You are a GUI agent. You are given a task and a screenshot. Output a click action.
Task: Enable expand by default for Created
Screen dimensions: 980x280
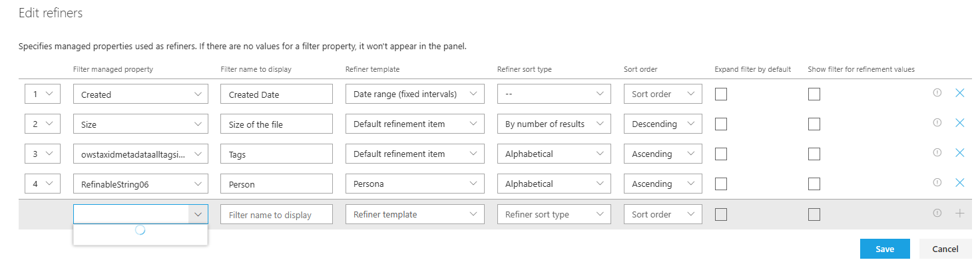[721, 94]
